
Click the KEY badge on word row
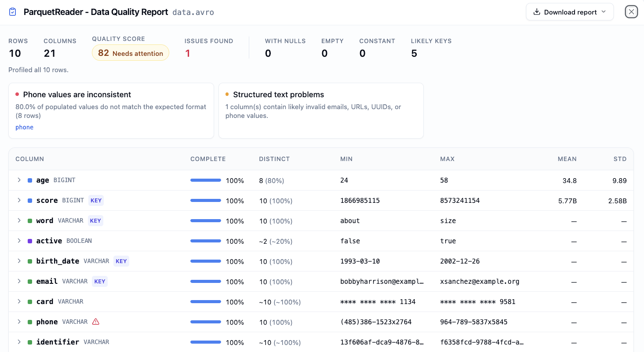95,221
